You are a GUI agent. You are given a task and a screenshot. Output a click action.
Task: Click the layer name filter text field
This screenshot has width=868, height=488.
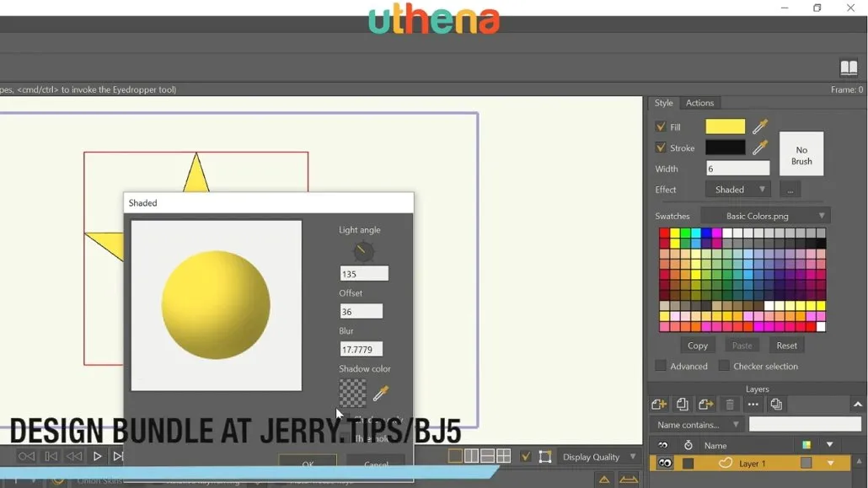click(805, 424)
